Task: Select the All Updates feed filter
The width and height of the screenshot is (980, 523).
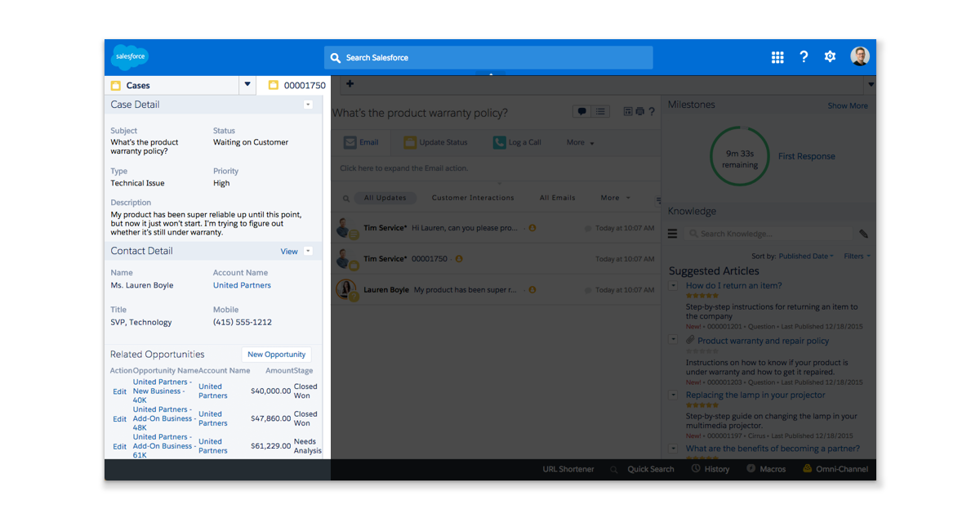Action: click(385, 198)
